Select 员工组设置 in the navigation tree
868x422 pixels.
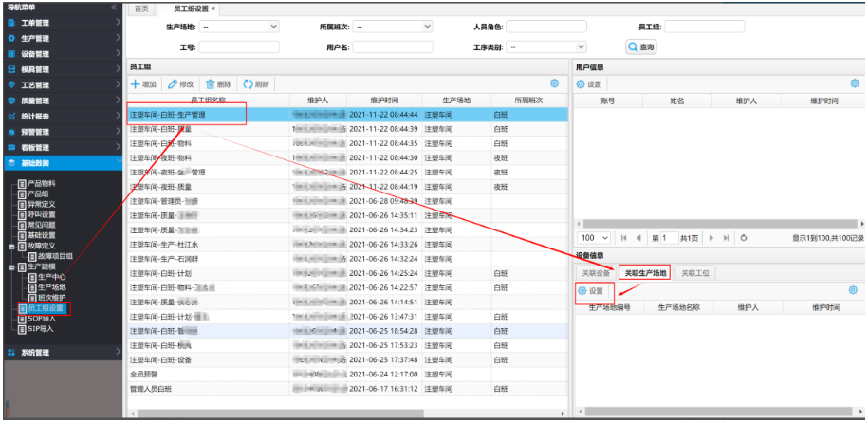pos(46,308)
